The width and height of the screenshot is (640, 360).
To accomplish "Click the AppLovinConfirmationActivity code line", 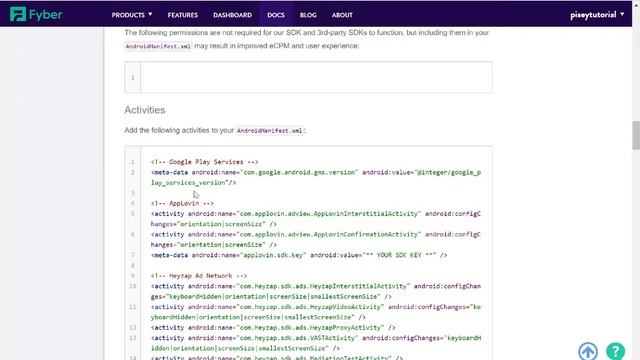I will [316, 240].
